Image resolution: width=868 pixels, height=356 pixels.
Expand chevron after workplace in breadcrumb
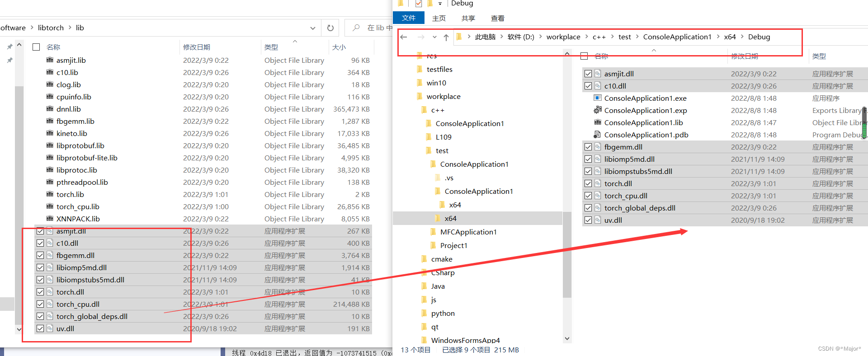(587, 37)
